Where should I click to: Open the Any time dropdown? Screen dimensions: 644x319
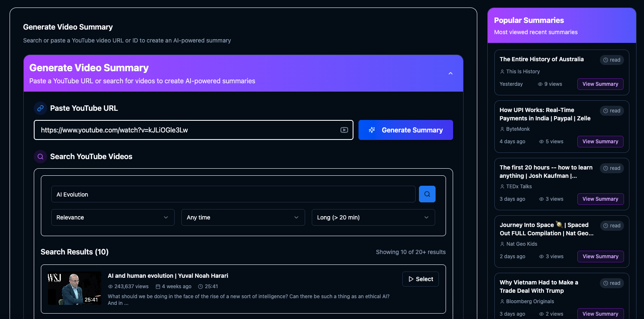243,217
